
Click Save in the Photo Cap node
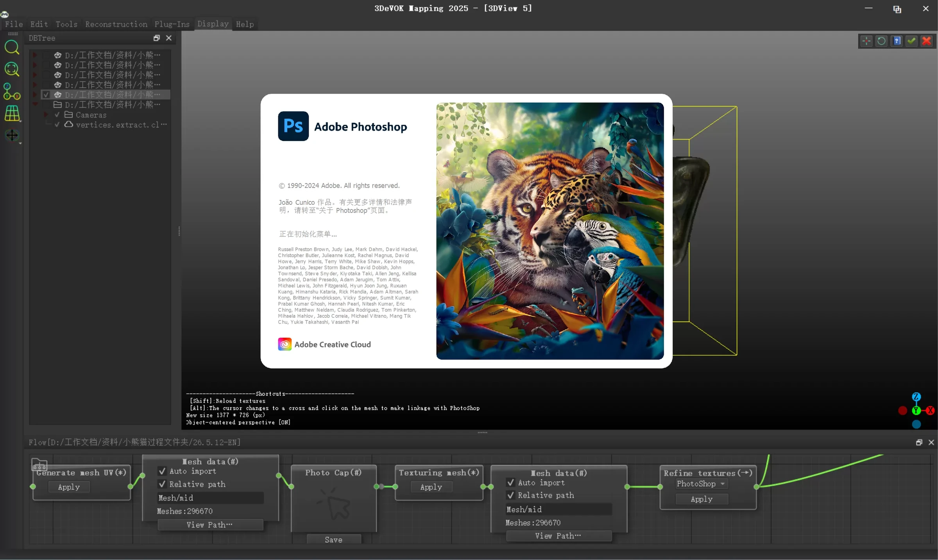click(x=333, y=540)
